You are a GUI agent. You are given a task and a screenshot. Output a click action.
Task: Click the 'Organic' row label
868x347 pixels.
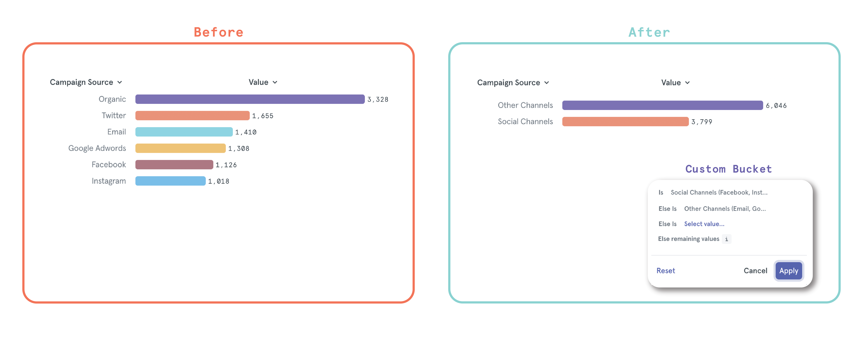112,99
